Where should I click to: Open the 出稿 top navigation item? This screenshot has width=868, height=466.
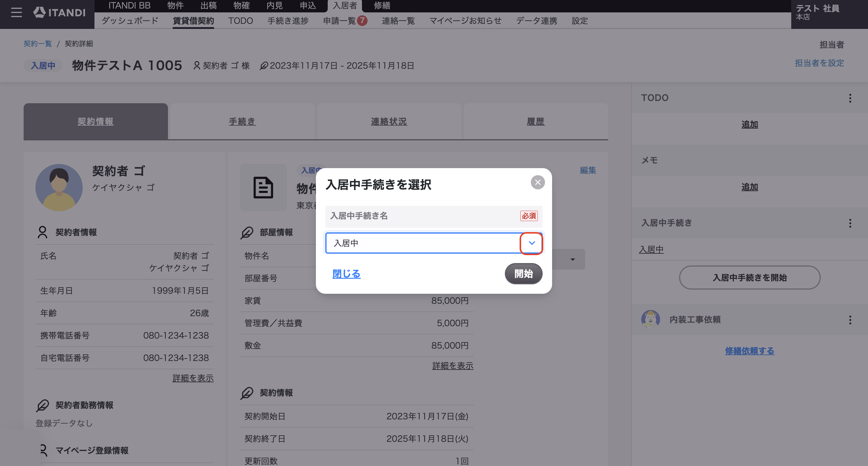coord(208,6)
